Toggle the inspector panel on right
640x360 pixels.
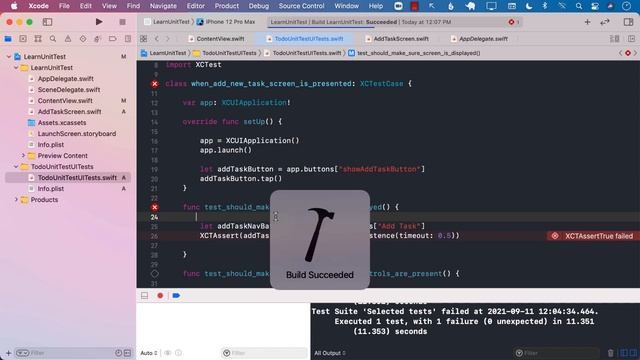point(629,22)
